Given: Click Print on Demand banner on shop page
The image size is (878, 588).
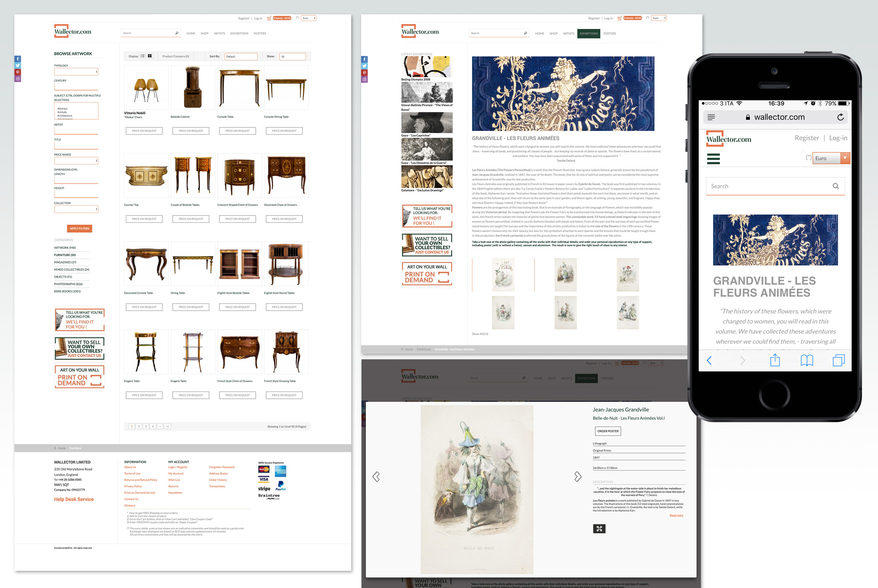Looking at the screenshot, I should (x=79, y=377).
